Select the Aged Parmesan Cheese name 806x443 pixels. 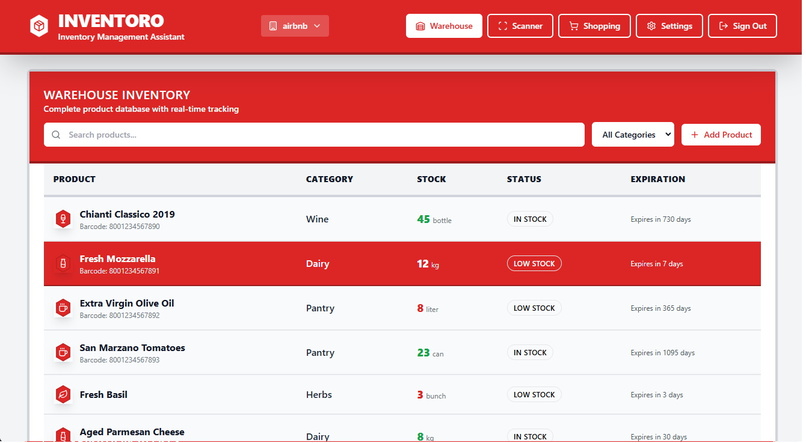[132, 432]
